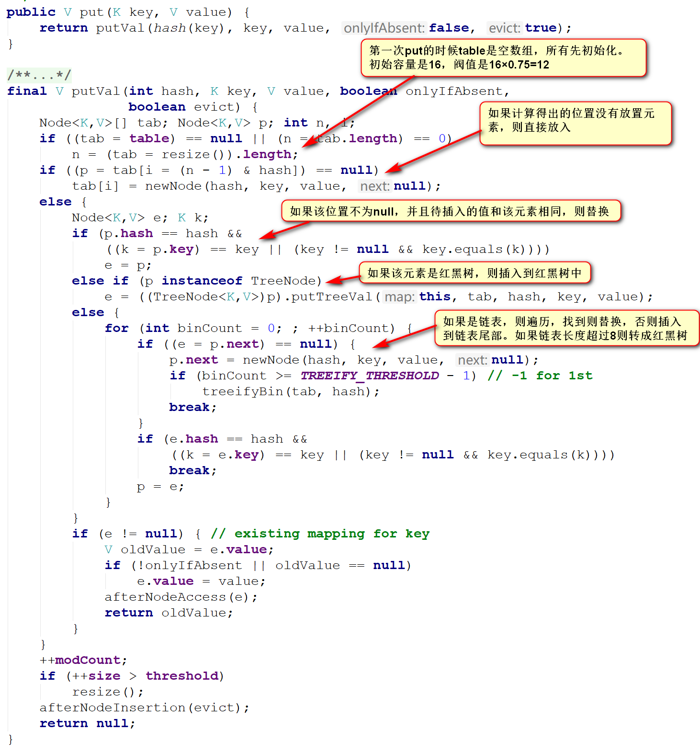Click the map: parameter hint label
Image resolution: width=700 pixels, height=753 pixels.
[399, 297]
